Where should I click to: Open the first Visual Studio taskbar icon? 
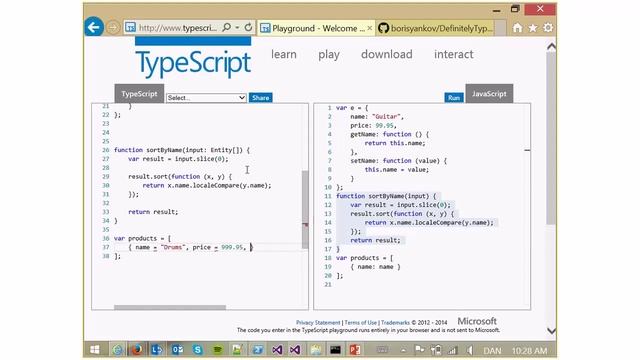(277, 350)
